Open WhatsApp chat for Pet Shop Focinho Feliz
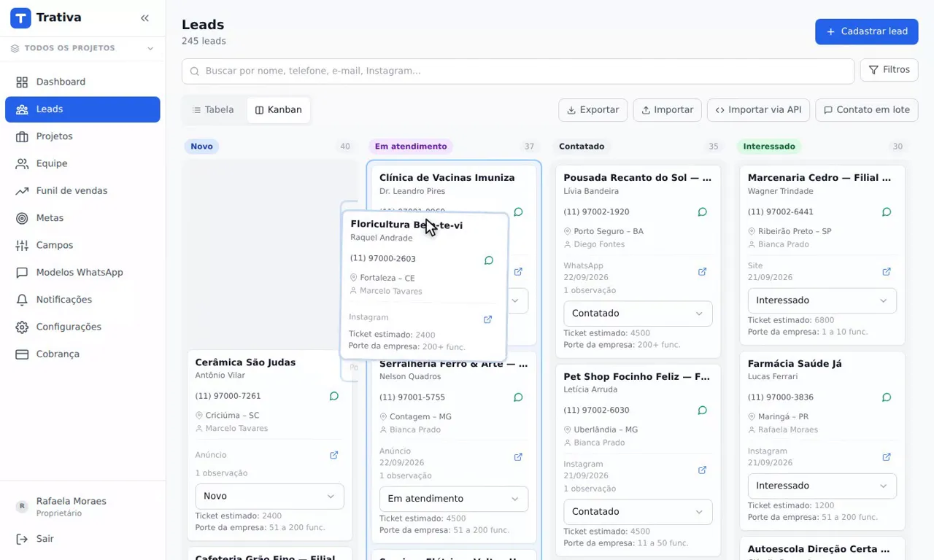 pyautogui.click(x=703, y=411)
